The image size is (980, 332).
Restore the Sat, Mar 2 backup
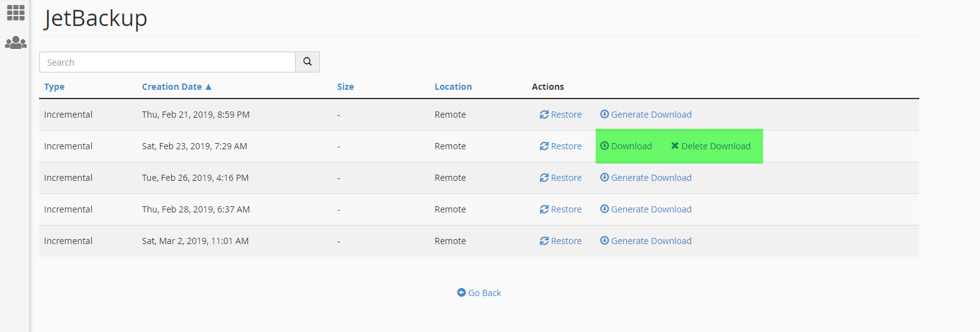pyautogui.click(x=561, y=241)
